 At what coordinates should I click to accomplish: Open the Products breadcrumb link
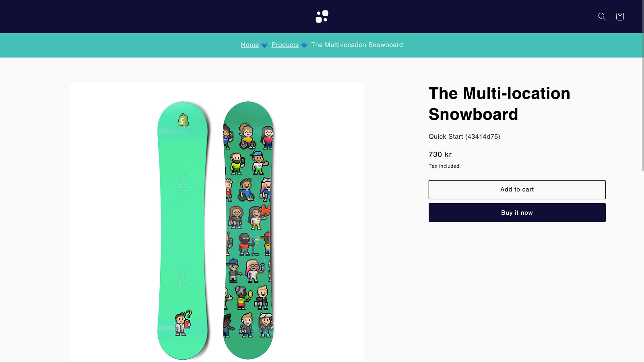click(285, 45)
